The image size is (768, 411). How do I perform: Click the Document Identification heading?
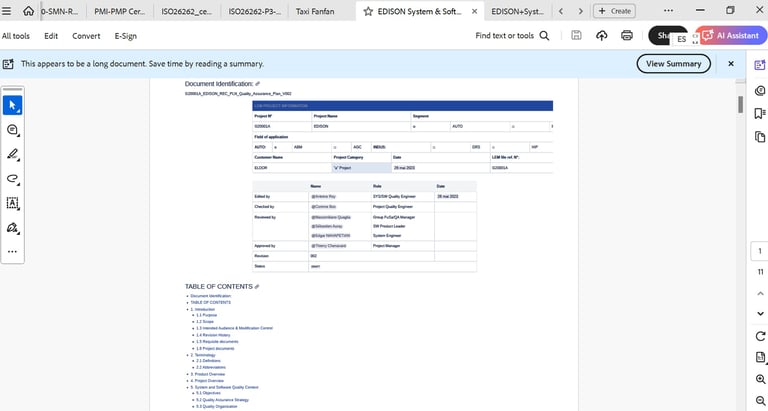pyautogui.click(x=219, y=84)
